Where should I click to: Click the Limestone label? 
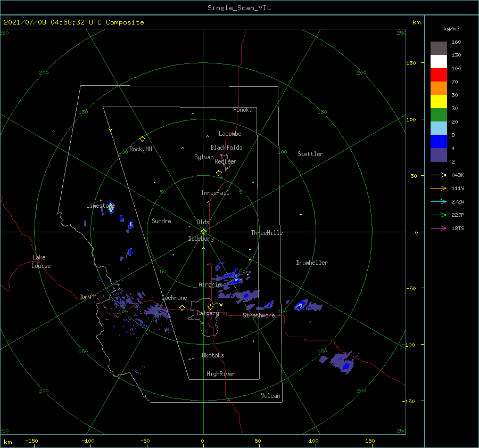click(101, 206)
